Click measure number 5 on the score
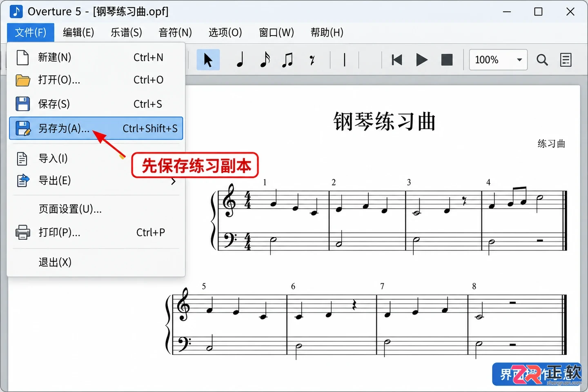Screen dimensions: 588x392 [204, 286]
